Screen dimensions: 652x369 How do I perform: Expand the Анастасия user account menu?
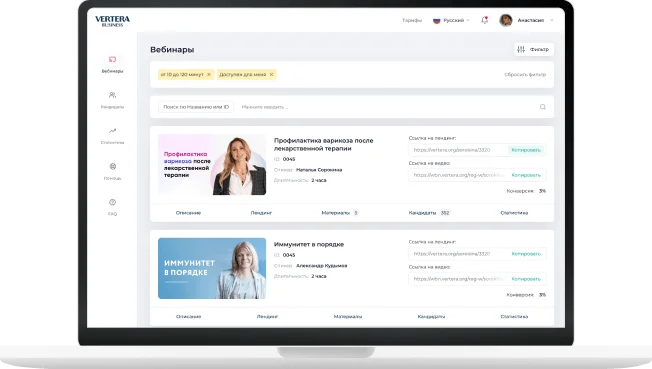tap(526, 20)
